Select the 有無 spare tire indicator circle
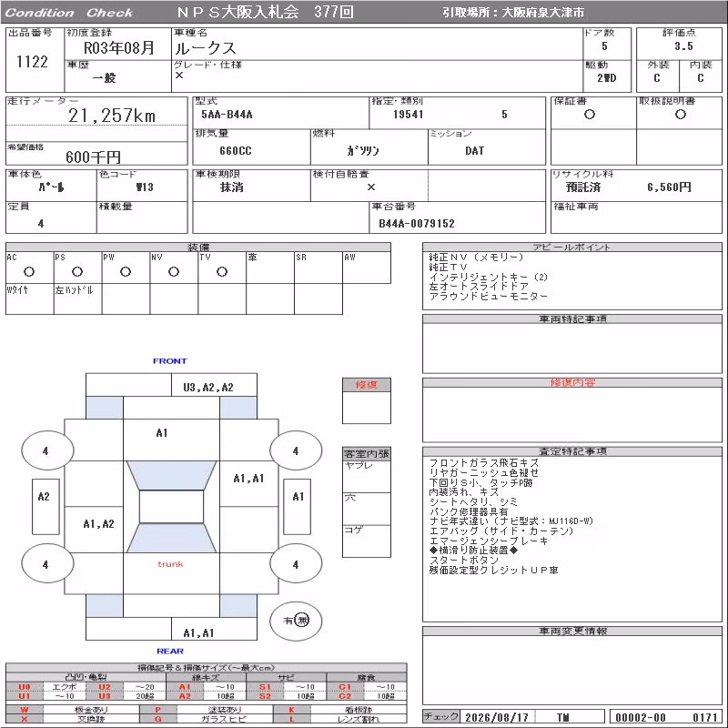 [x=296, y=621]
